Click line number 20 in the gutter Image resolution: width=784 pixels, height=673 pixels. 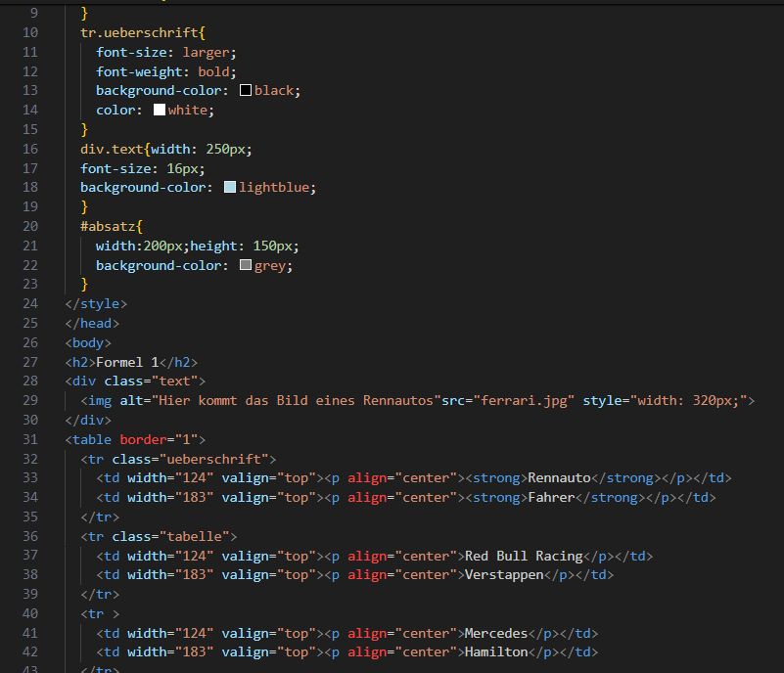tap(28, 226)
